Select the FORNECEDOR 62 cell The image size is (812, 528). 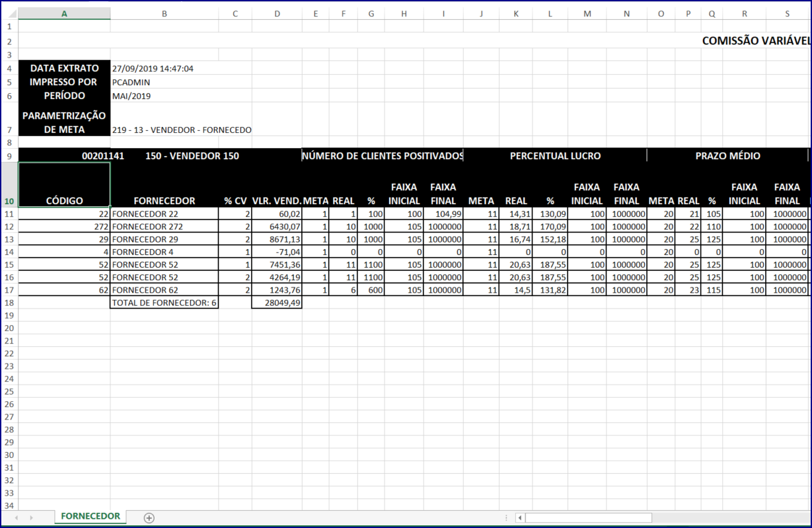[x=164, y=290]
